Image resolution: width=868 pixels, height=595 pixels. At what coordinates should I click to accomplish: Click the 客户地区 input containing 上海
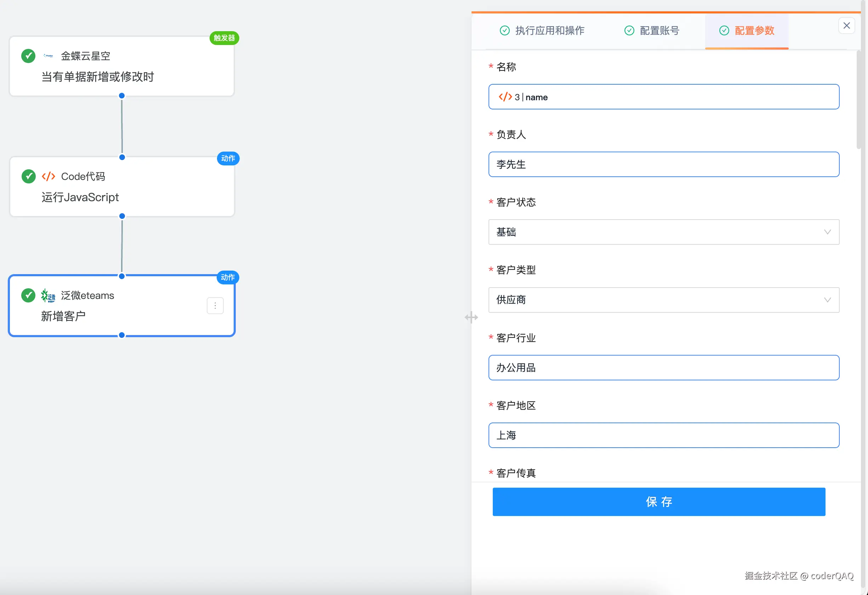[663, 435]
